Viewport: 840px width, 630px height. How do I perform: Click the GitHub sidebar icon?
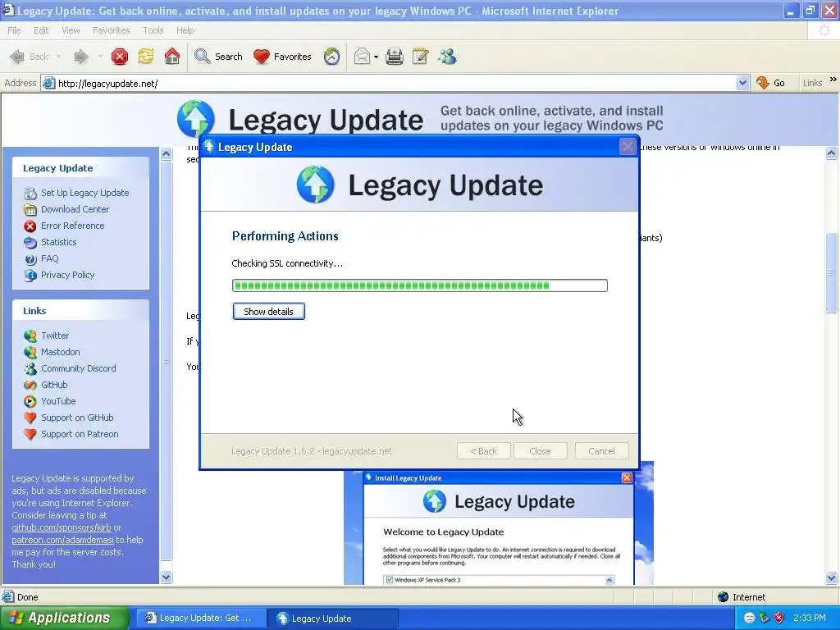(30, 386)
